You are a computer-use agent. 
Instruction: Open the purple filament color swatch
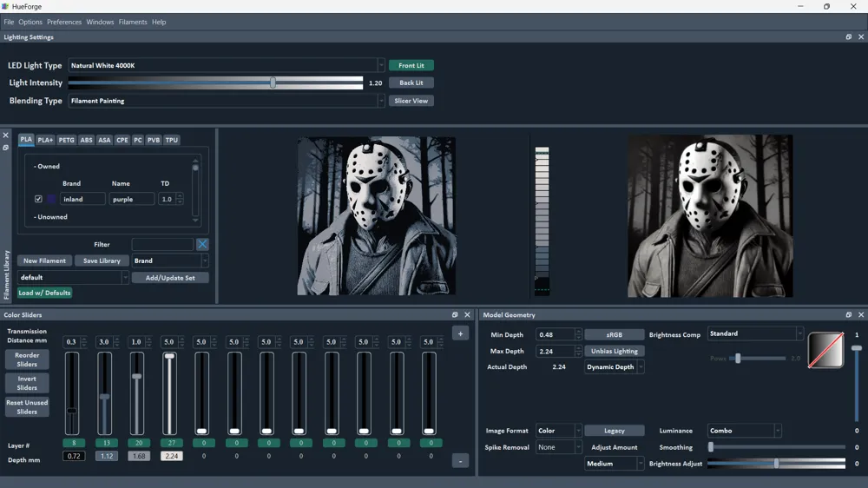point(51,199)
